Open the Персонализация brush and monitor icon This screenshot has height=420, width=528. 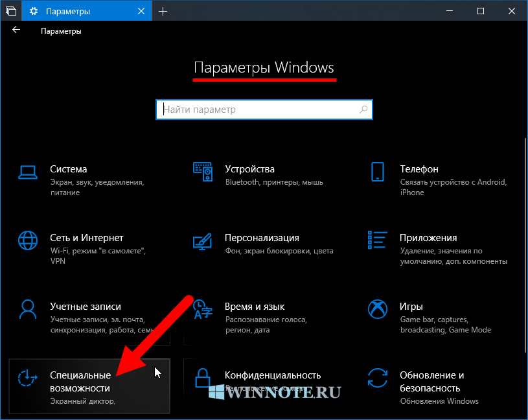tap(202, 242)
